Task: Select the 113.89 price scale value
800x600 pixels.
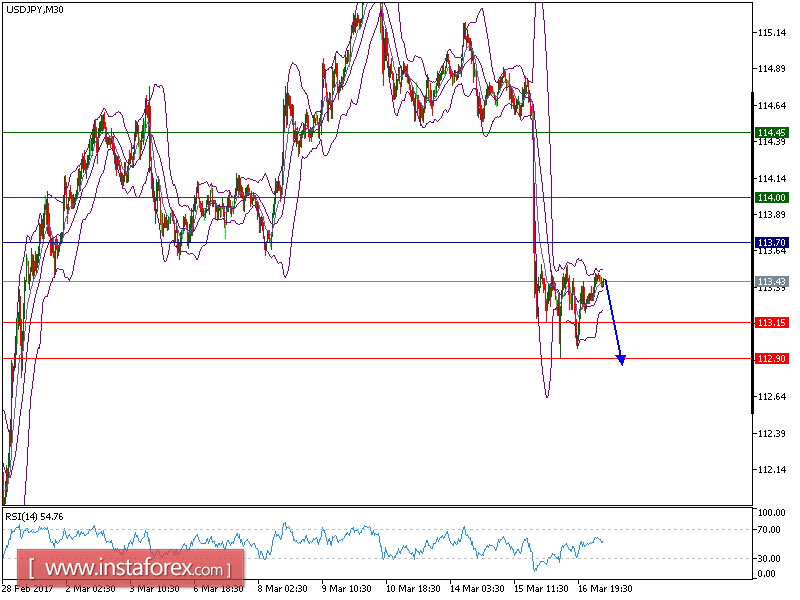Action: point(772,214)
